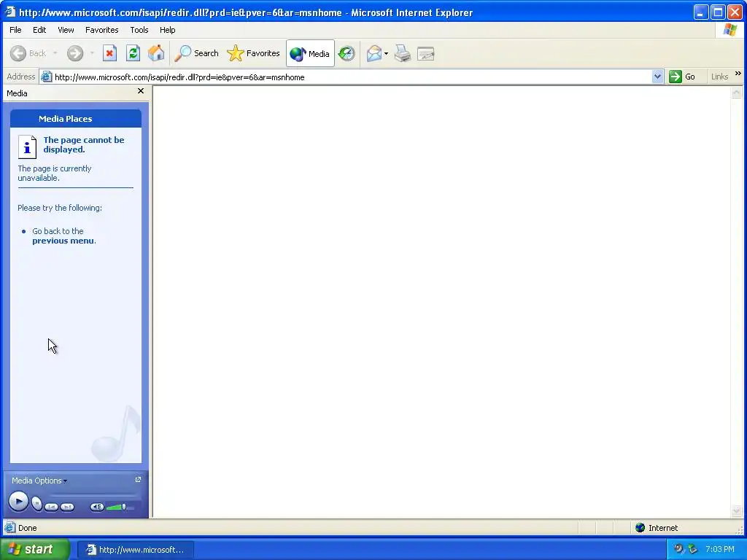This screenshot has height=560, width=747.
Task: Mute the media player sound
Action: [97, 507]
